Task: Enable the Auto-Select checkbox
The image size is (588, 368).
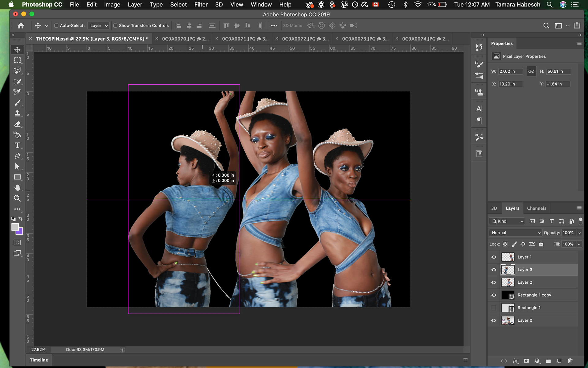Action: point(56,26)
